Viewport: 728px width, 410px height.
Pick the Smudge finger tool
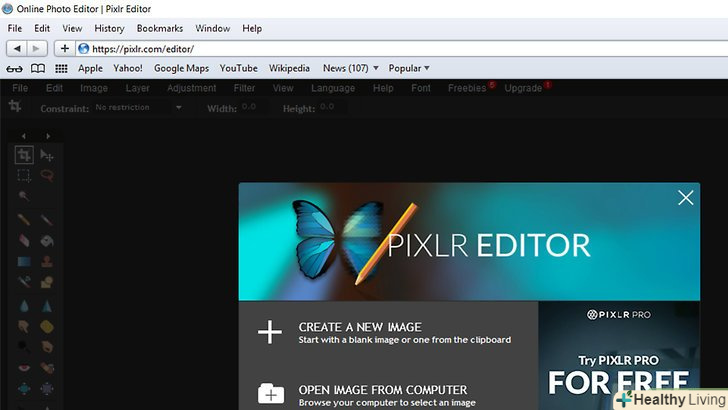click(24, 326)
